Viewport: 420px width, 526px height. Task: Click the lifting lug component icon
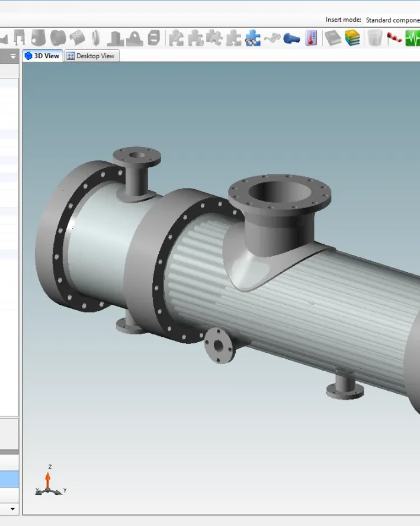pos(134,39)
